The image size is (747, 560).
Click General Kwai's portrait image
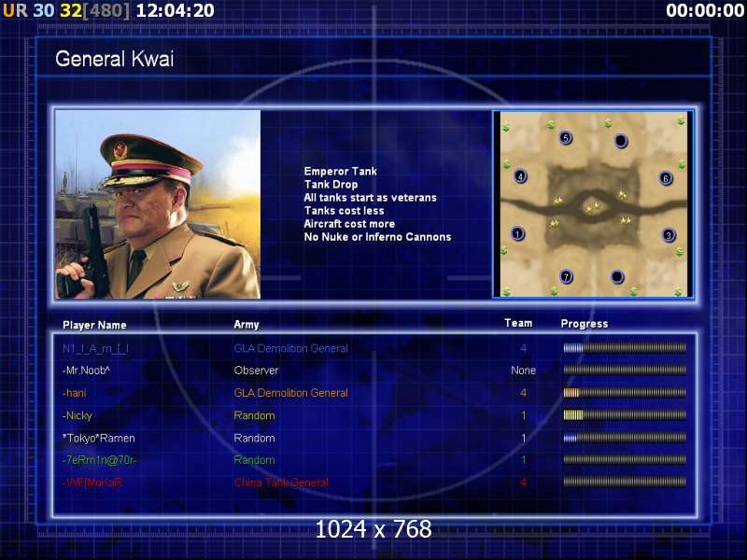pyautogui.click(x=158, y=204)
